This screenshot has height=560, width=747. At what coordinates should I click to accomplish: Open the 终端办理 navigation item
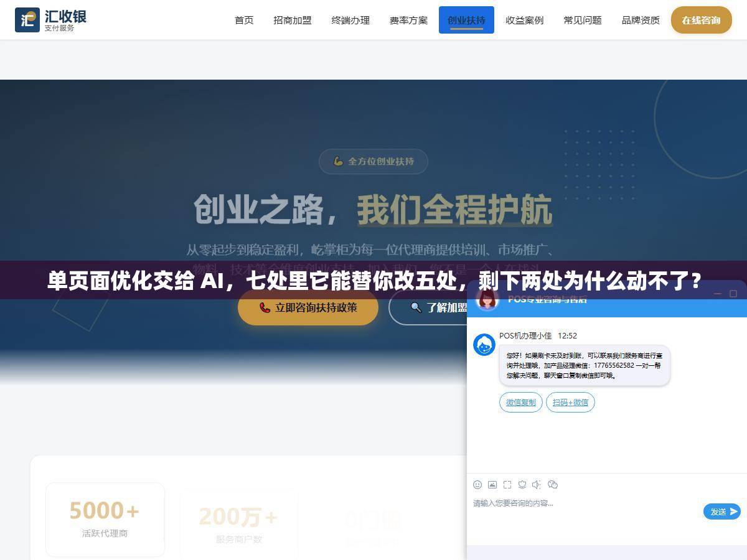pyautogui.click(x=350, y=20)
